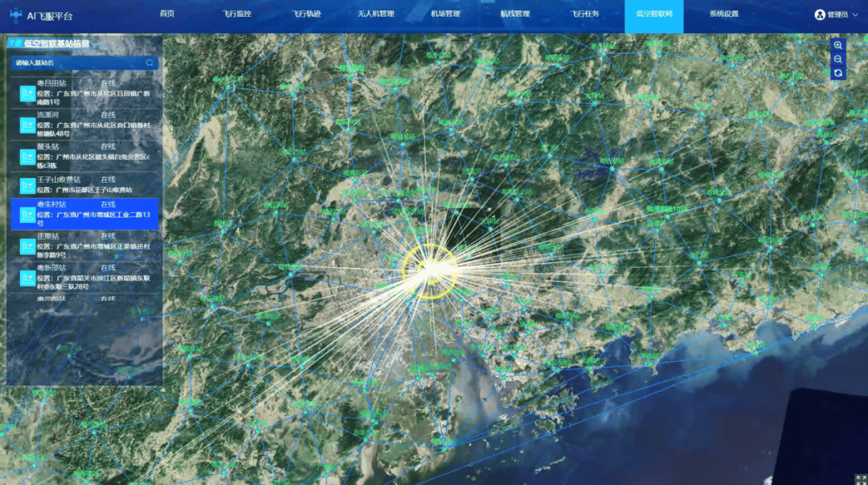
Task: Select the 系统设置 tab
Action: (723, 14)
